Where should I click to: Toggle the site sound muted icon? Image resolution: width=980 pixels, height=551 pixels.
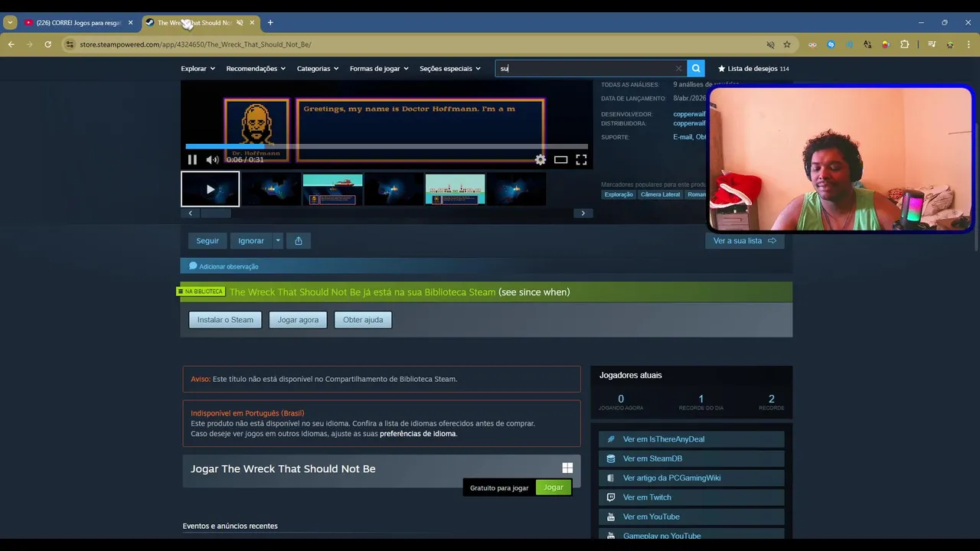pyautogui.click(x=770, y=44)
